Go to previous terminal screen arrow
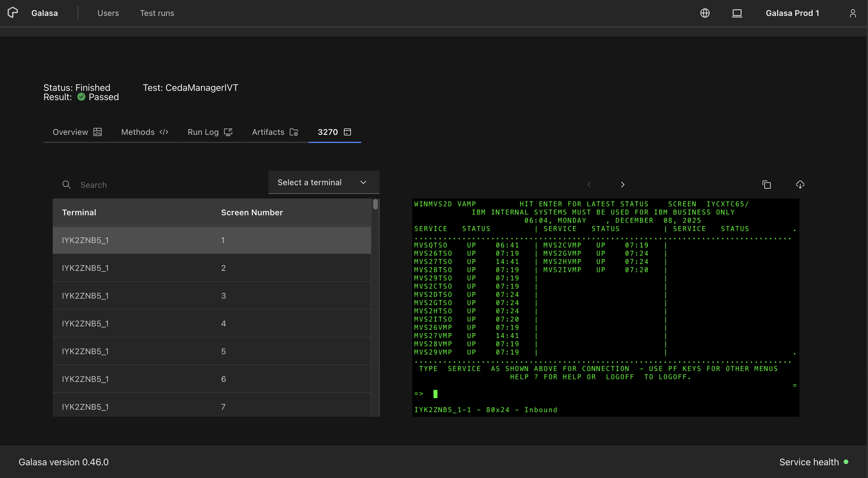The height and width of the screenshot is (478, 868). click(x=589, y=185)
